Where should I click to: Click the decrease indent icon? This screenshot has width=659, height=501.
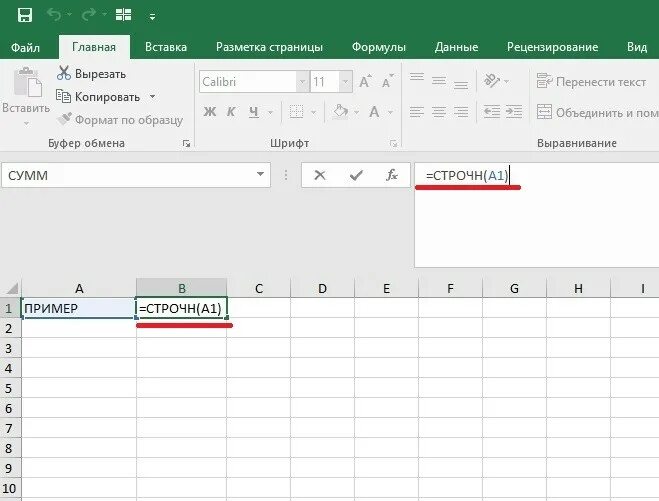click(x=492, y=112)
